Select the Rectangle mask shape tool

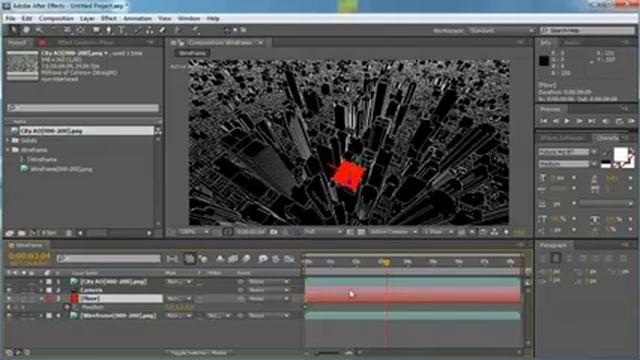point(96,30)
